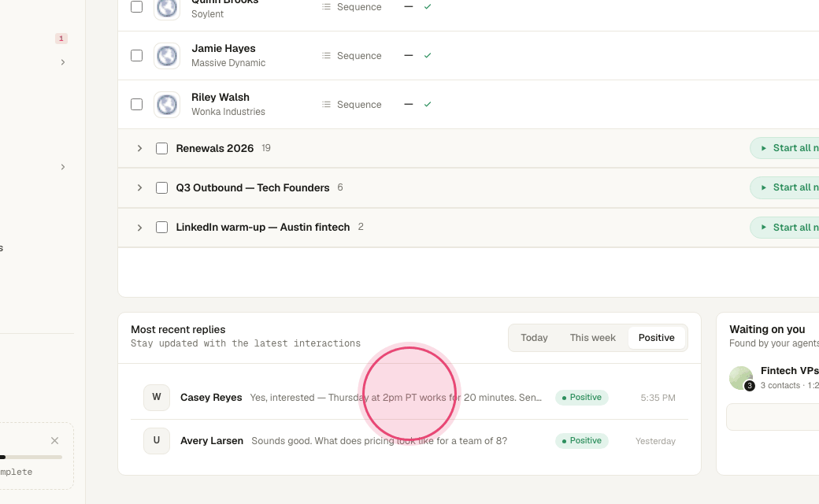Screen dimensions: 819x504
Task: Expand the sidebar chevron beside the red badge
Action: click(x=63, y=62)
